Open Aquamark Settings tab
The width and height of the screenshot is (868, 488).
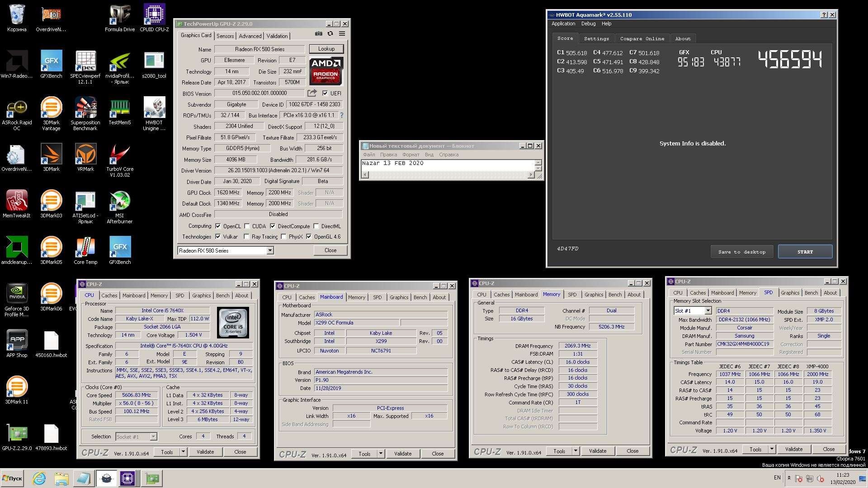point(596,39)
